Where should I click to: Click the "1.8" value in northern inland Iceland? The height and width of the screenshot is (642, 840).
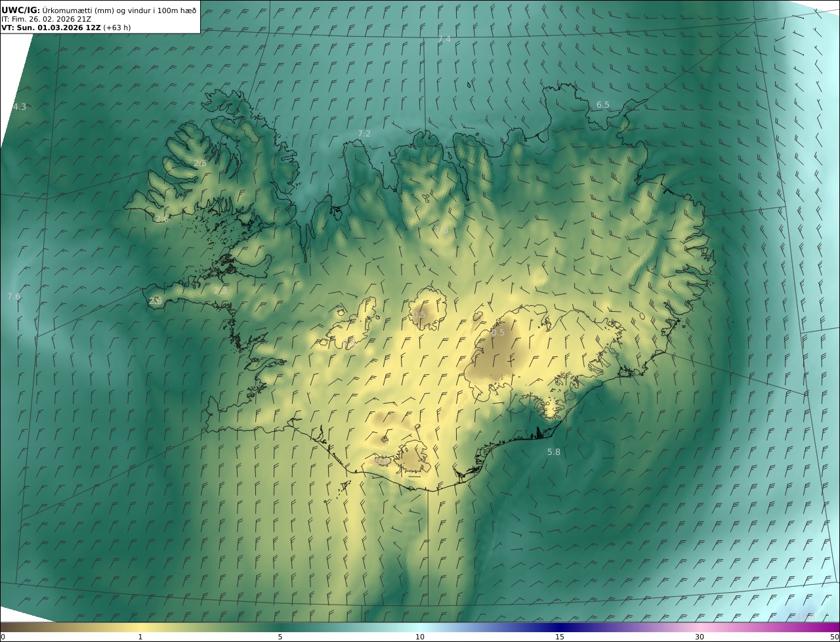441,230
